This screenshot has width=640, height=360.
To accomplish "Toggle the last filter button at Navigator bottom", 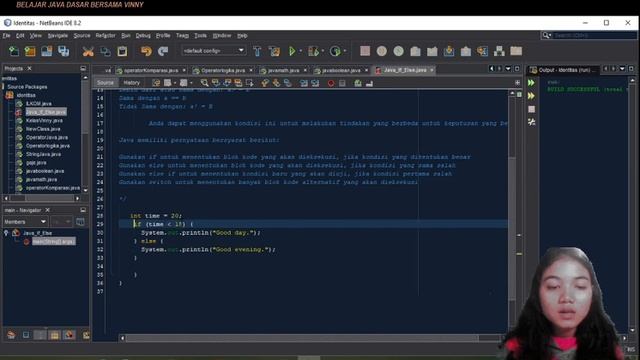I will (86, 335).
